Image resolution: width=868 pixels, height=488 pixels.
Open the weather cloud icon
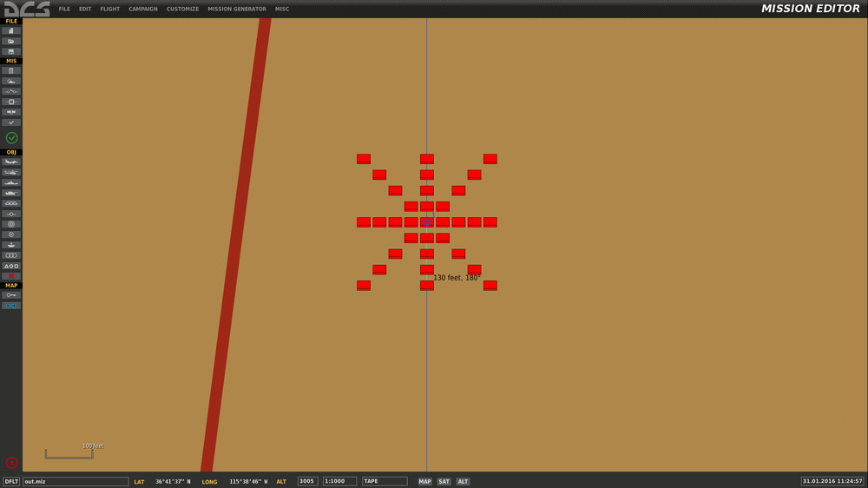click(11, 82)
